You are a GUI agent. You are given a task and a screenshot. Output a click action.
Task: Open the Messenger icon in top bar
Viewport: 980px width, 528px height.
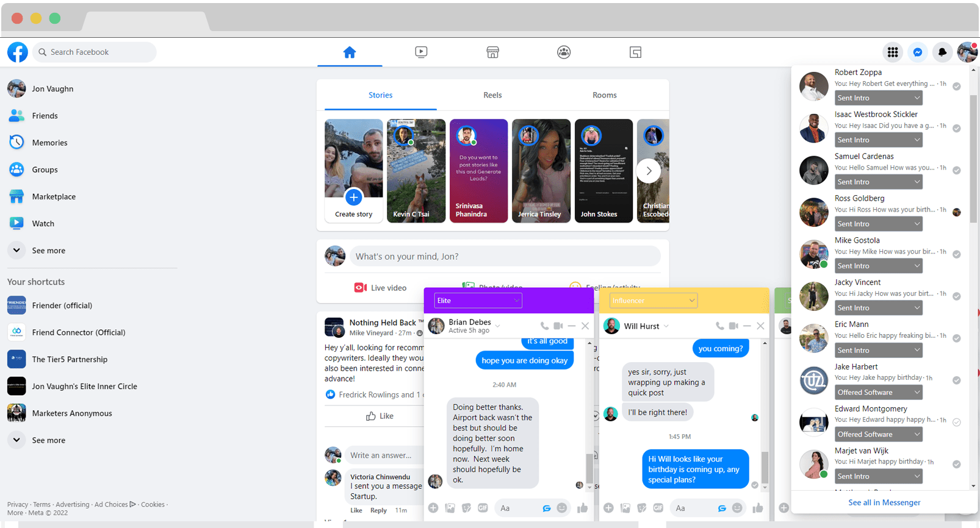pyautogui.click(x=917, y=52)
